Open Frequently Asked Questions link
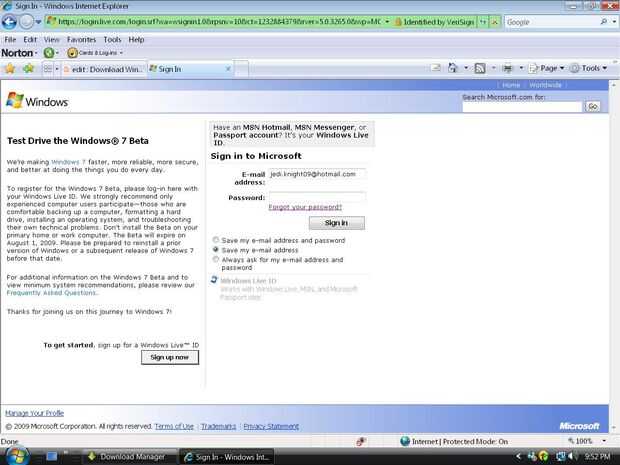This screenshot has height=465, width=620. [x=51, y=293]
